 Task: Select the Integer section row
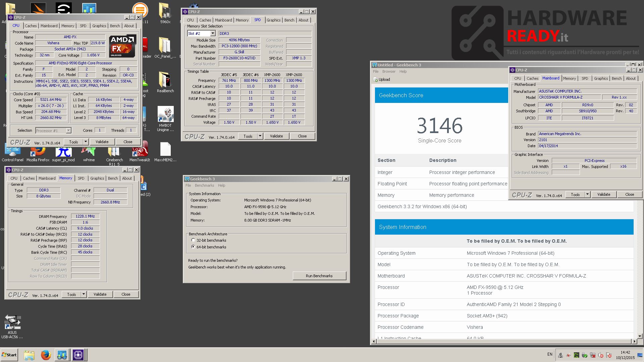click(441, 172)
